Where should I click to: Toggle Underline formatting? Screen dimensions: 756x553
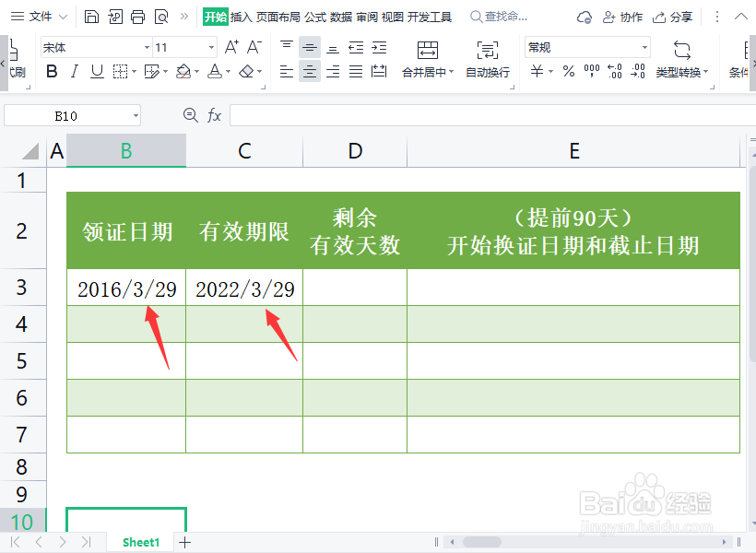[x=98, y=71]
